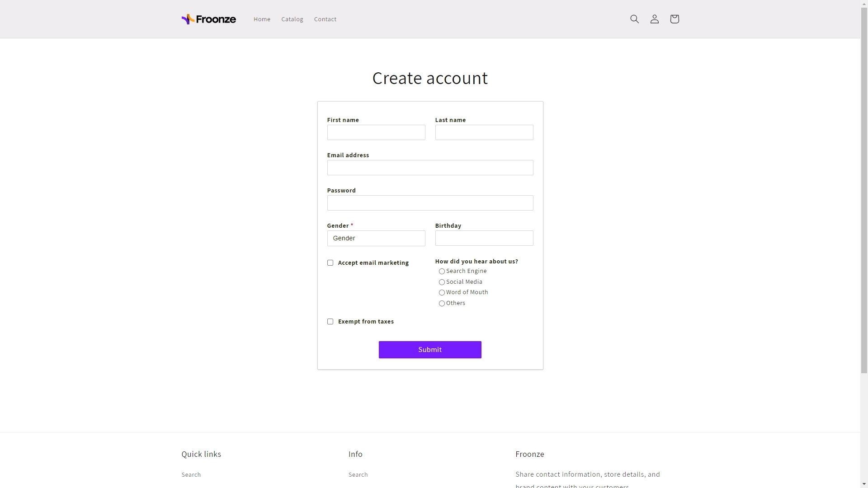This screenshot has width=868, height=488.
Task: Open the search icon in header
Action: click(x=634, y=19)
